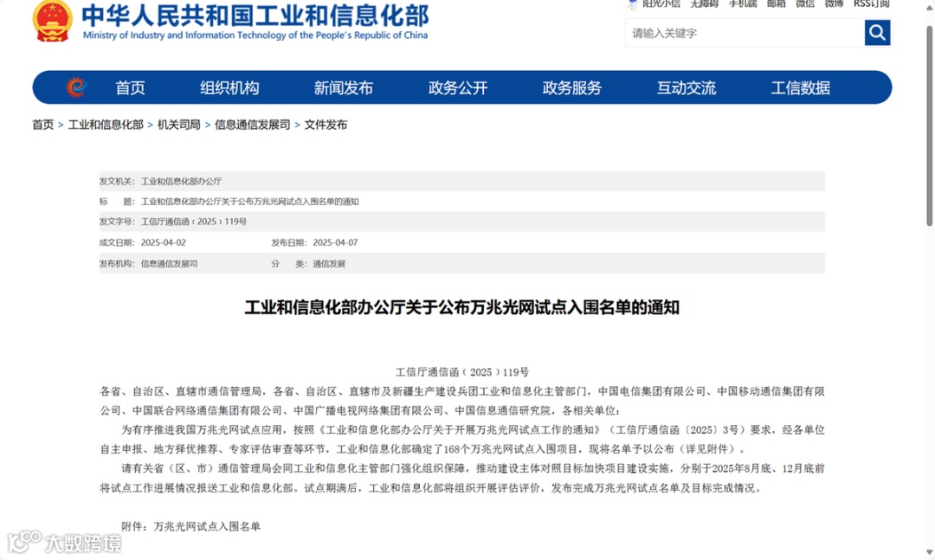Click the 分类 value 通信发展
This screenshot has width=935, height=560.
click(329, 264)
